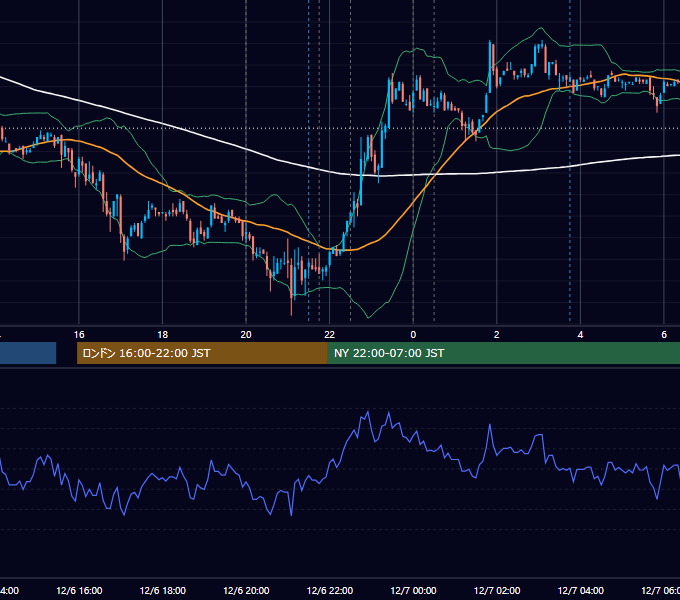Screen dimensions: 680x600
Task: Select hour label 2 on price chart axis
Action: click(x=497, y=335)
